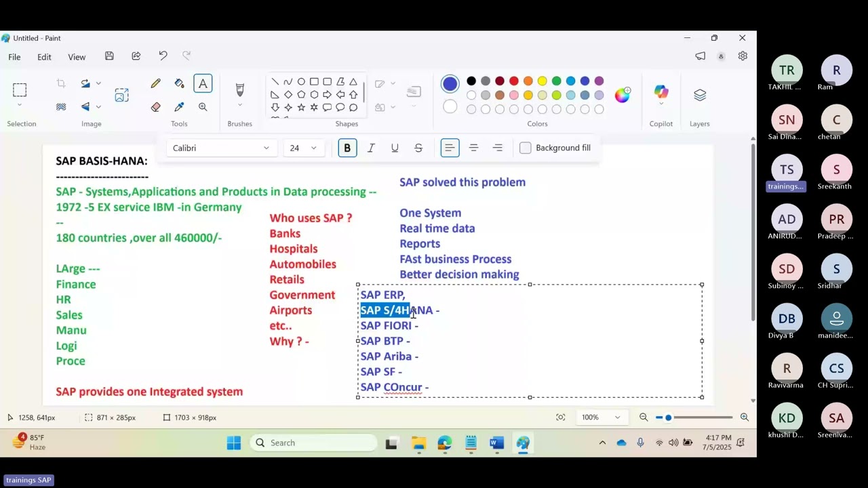This screenshot has width=868, height=488.
Task: Click the Windows Search box
Action: coord(313,443)
